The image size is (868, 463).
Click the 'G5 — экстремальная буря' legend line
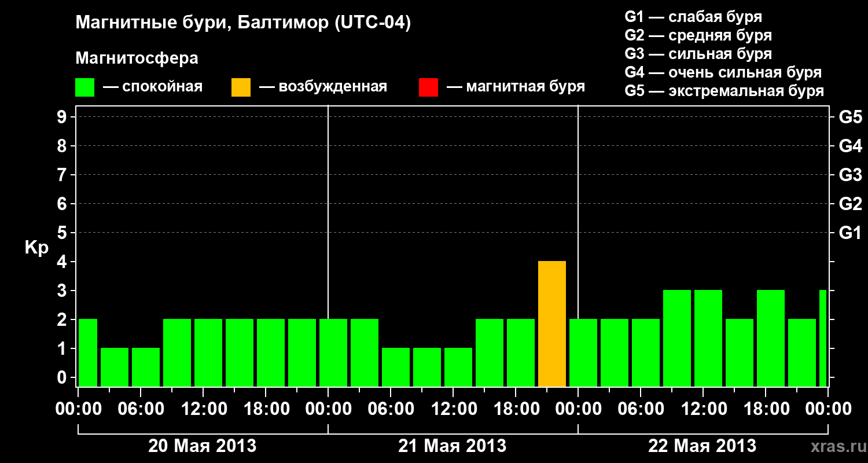click(724, 91)
